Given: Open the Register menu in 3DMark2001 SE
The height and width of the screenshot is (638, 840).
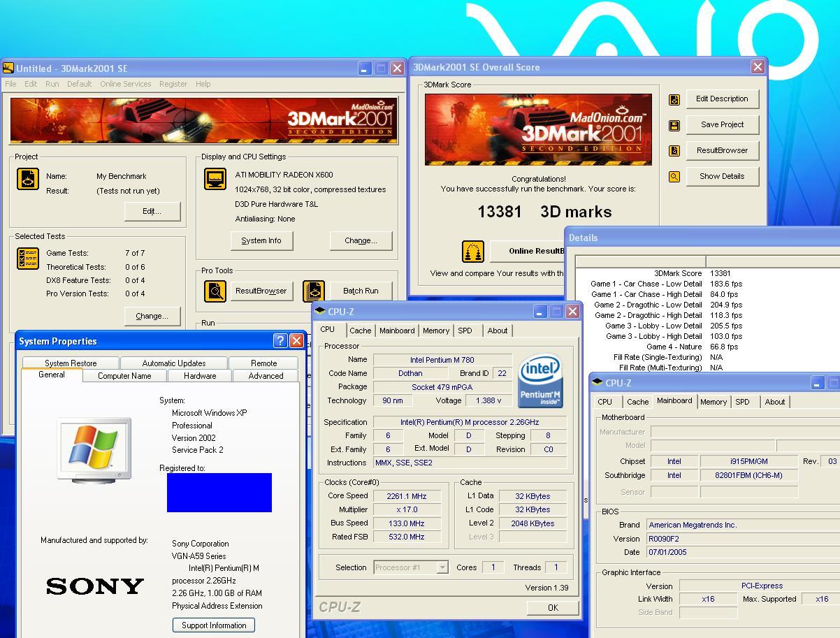Looking at the screenshot, I should tap(173, 84).
